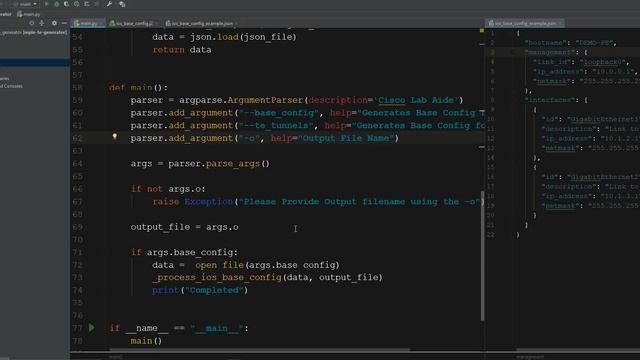The height and width of the screenshot is (360, 640).
Task: Click 'json.load(json_file)' on line 54
Action: point(243,37)
